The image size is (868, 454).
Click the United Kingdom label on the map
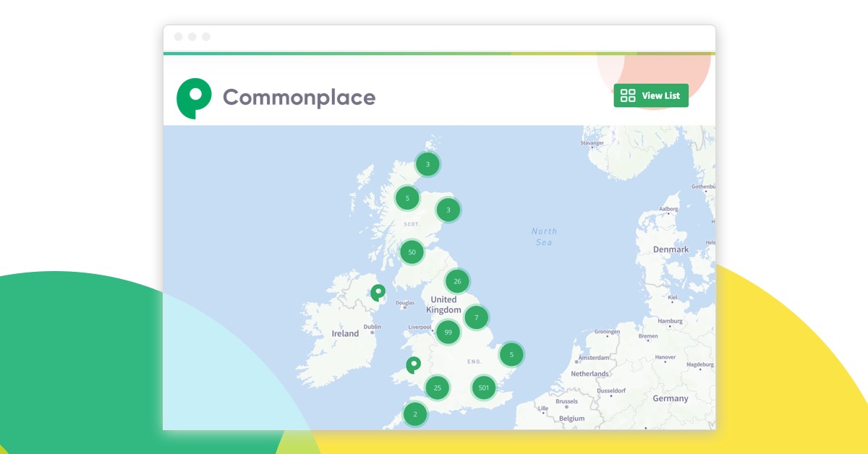click(443, 304)
